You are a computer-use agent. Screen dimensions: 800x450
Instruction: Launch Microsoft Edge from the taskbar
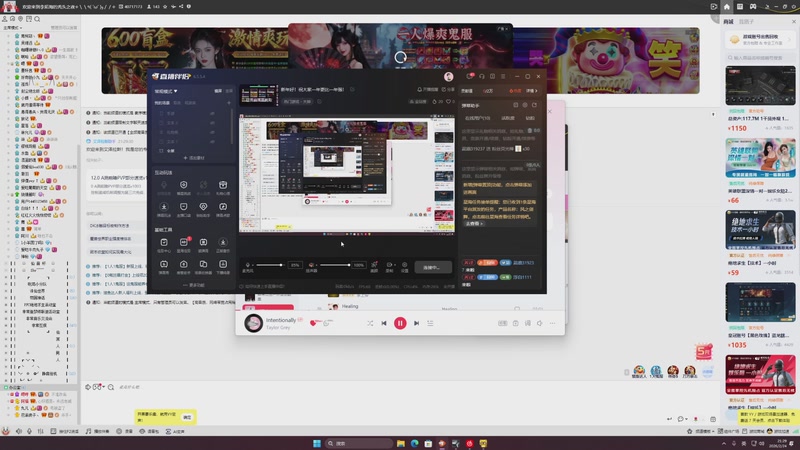coord(414,443)
